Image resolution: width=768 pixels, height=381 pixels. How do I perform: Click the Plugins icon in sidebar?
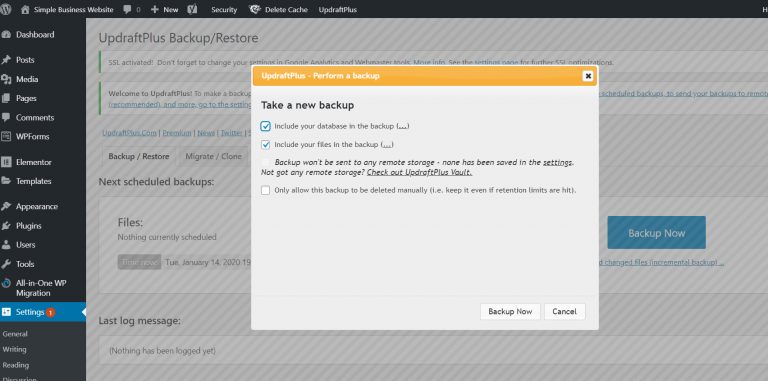coord(6,226)
